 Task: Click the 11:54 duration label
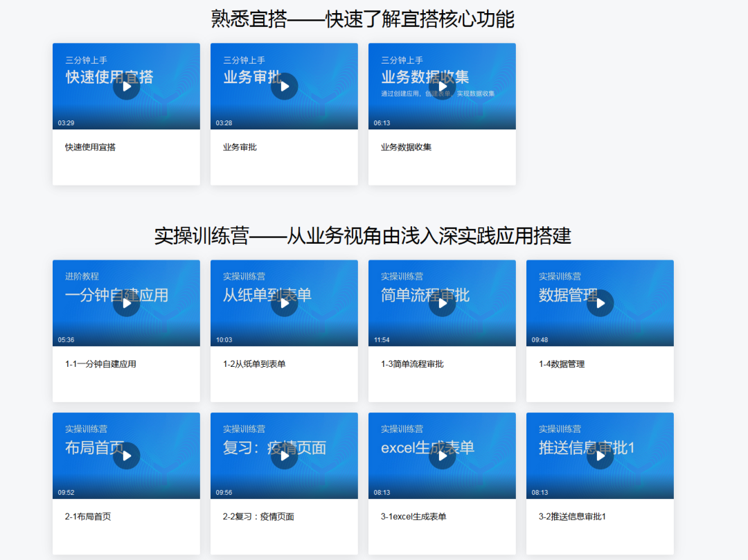382,340
